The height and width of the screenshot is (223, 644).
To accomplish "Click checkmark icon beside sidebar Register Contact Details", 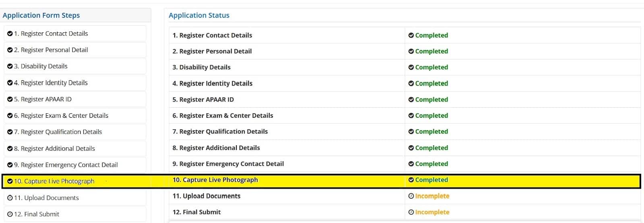I will (x=10, y=33).
